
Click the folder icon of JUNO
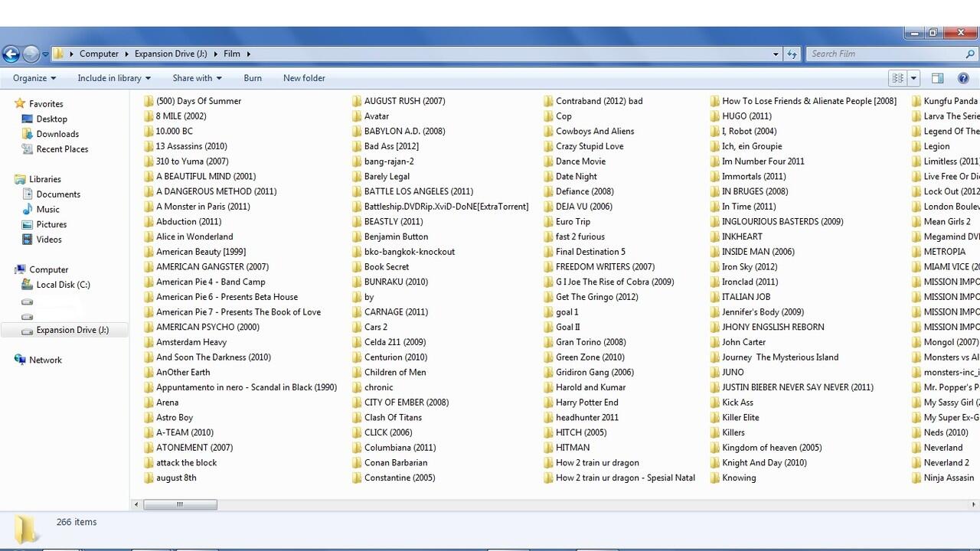click(715, 372)
